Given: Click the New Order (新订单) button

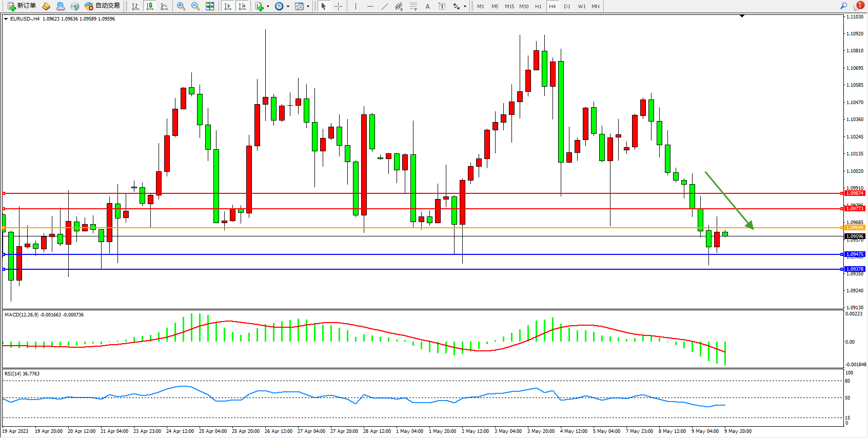Looking at the screenshot, I should click(22, 6).
